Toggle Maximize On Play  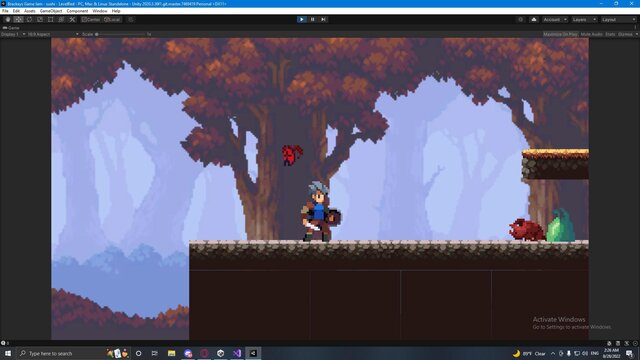coord(560,34)
